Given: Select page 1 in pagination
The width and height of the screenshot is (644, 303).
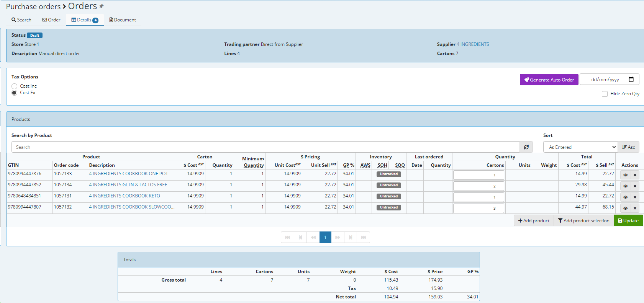Looking at the screenshot, I should [325, 237].
